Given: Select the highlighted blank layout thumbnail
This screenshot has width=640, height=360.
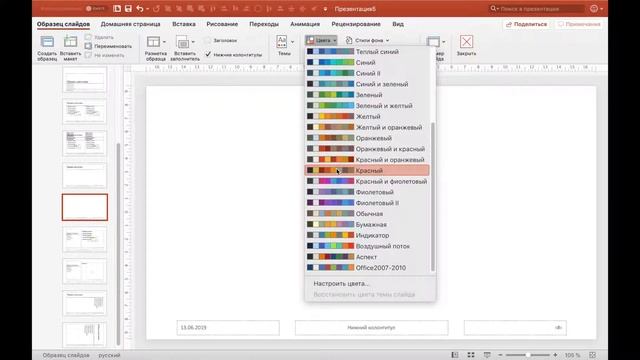Looking at the screenshot, I should [x=85, y=207].
